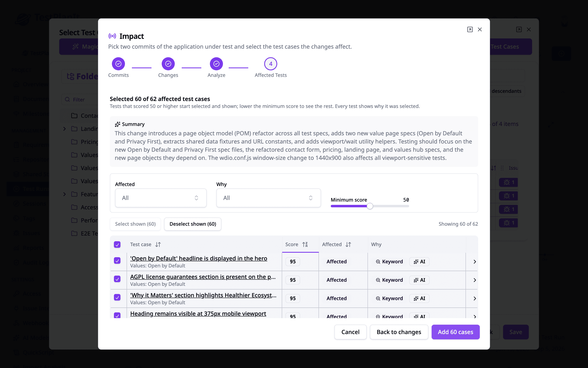Viewport: 588px width, 368px height.
Task: Click the Score column header
Action: click(300, 244)
